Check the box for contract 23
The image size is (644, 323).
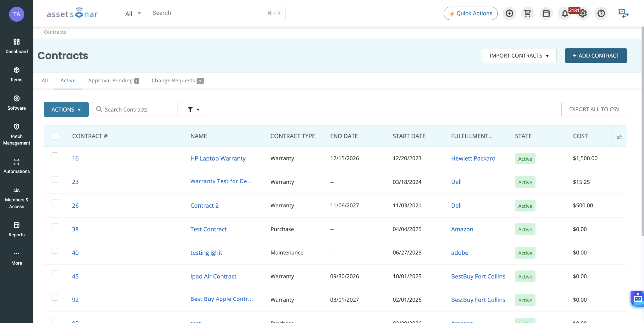click(55, 179)
